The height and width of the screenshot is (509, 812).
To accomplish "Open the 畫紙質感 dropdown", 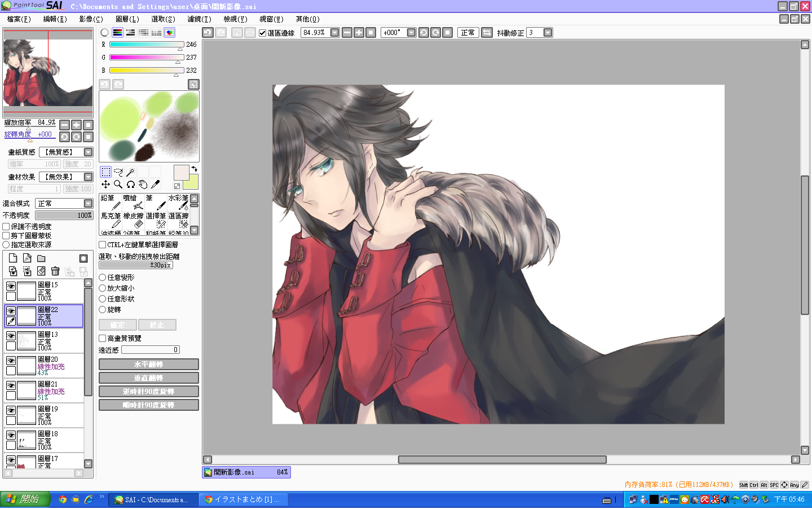I will point(88,152).
